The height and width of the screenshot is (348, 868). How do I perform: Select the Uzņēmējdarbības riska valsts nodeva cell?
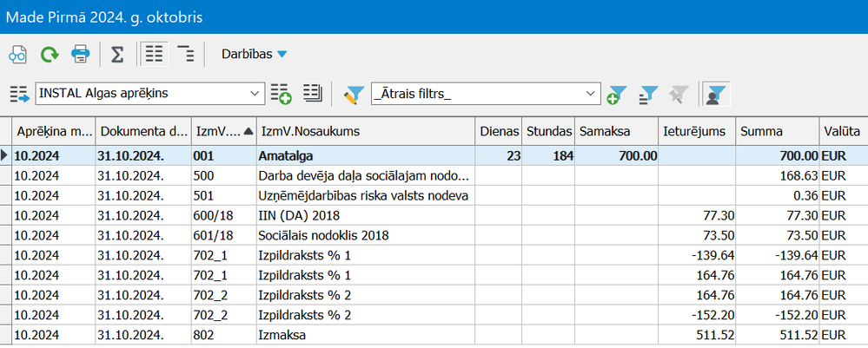click(x=365, y=196)
